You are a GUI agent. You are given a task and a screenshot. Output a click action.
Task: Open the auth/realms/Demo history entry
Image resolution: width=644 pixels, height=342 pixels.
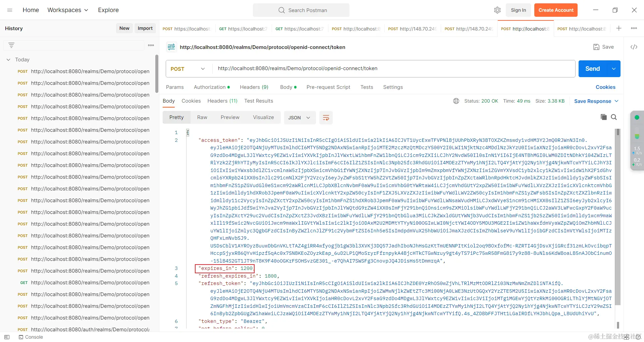point(84,329)
